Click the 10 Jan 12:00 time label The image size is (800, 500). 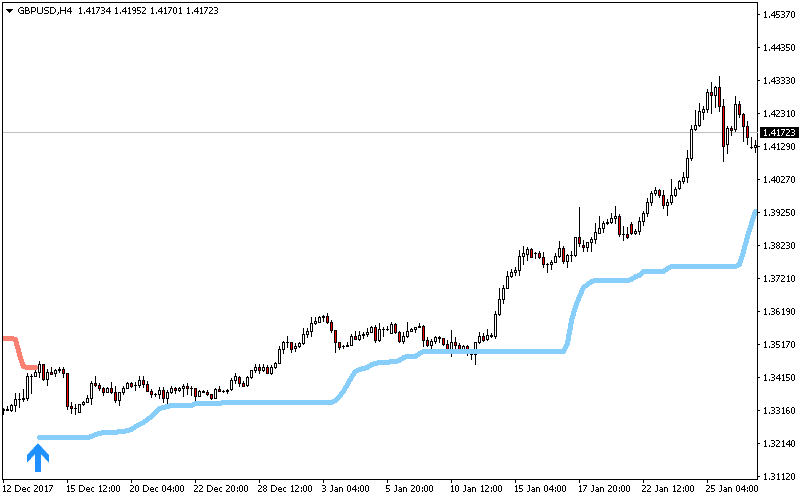[x=475, y=490]
